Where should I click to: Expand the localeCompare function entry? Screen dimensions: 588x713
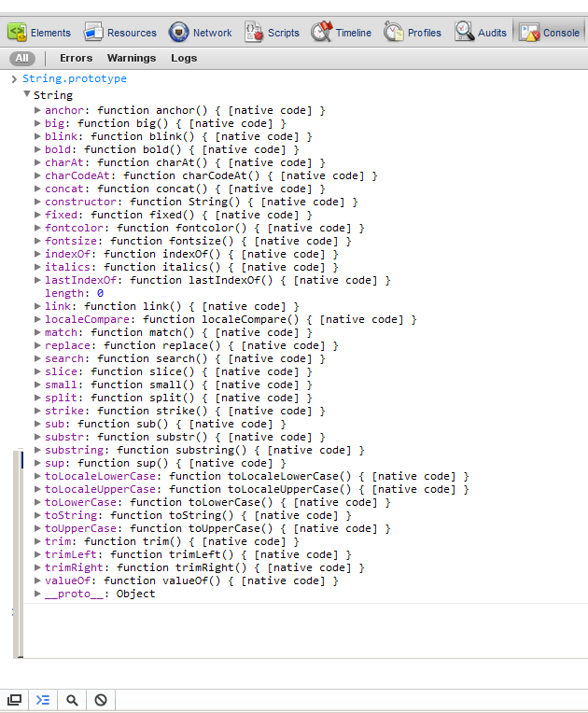tap(37, 319)
